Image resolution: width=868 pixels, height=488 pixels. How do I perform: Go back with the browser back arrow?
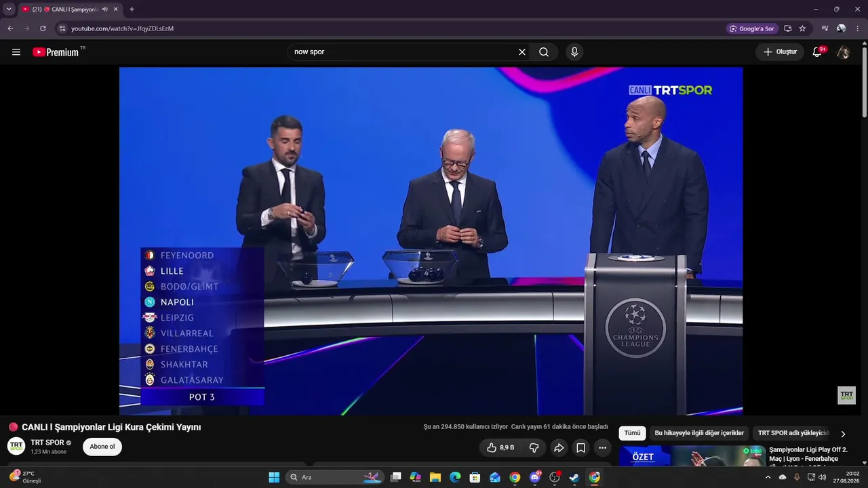coord(10,28)
